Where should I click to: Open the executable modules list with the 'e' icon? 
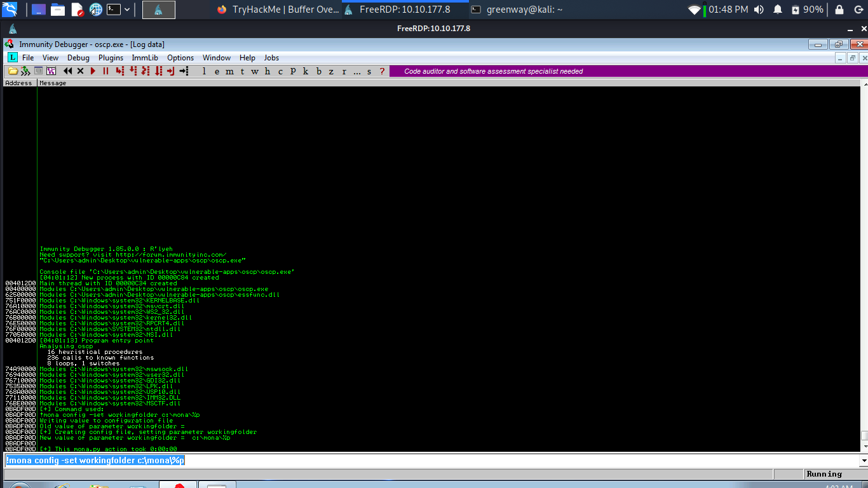[217, 71]
